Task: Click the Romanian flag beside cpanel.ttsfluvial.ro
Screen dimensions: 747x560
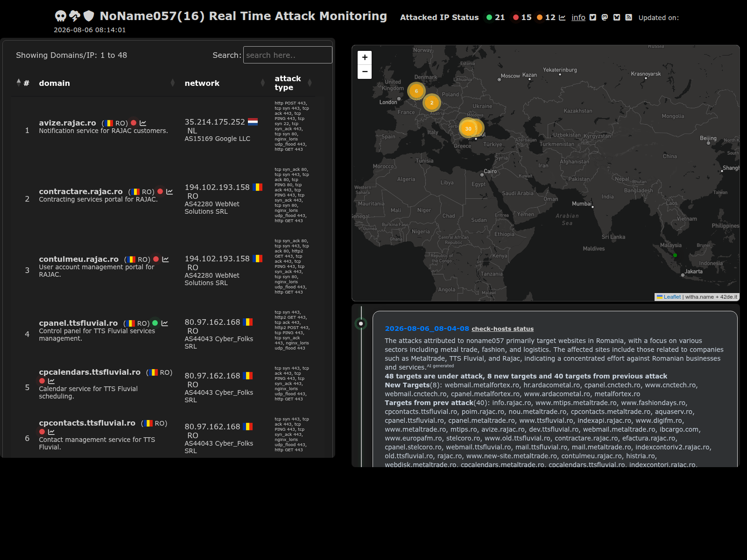Action: 131,323
